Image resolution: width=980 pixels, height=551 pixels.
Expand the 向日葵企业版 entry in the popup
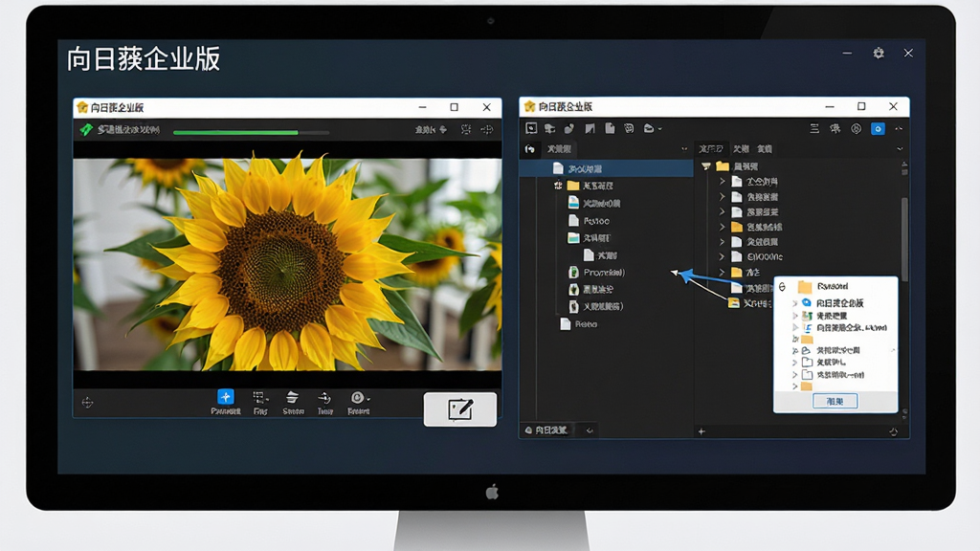point(795,303)
